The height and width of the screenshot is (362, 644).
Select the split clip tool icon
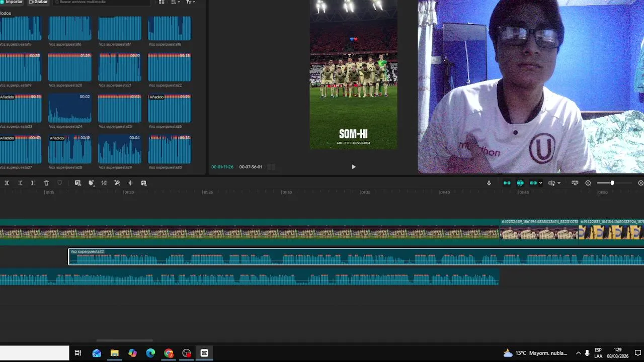point(7,183)
